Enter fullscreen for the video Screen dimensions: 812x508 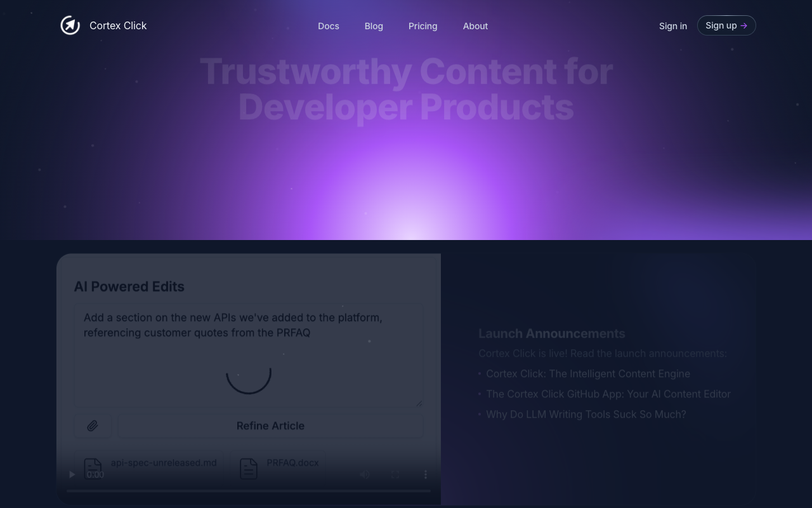[x=395, y=474]
